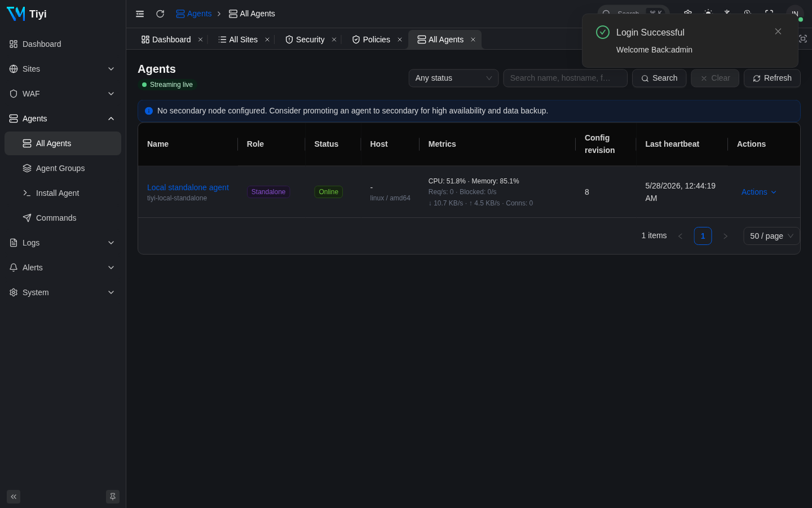Click the System gear icon in sidebar
This screenshot has width=812, height=508.
click(14, 292)
